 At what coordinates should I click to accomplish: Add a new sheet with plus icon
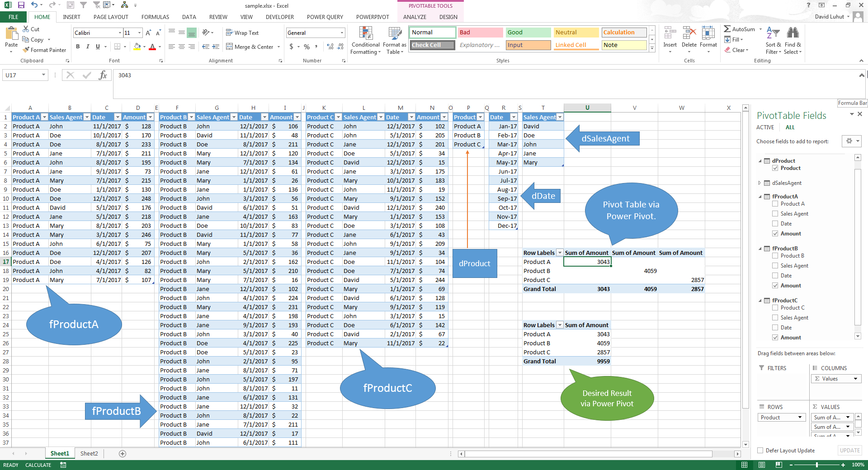click(123, 453)
